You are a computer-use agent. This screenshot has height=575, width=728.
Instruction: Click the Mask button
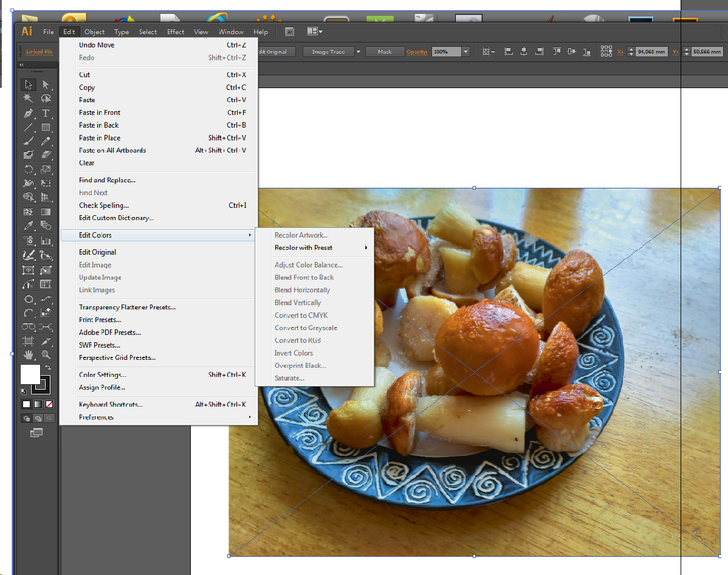pos(385,52)
